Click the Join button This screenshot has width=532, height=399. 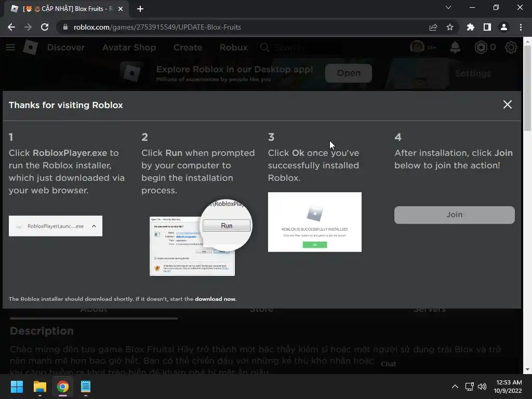(454, 215)
